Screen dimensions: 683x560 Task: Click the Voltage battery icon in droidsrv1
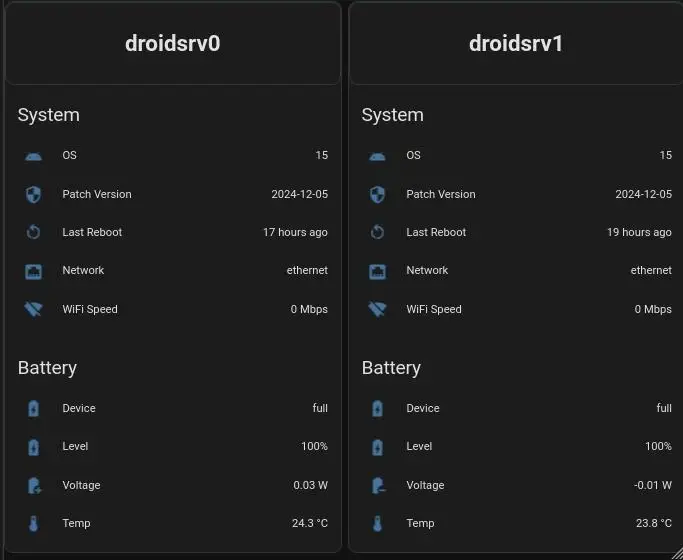click(378, 486)
